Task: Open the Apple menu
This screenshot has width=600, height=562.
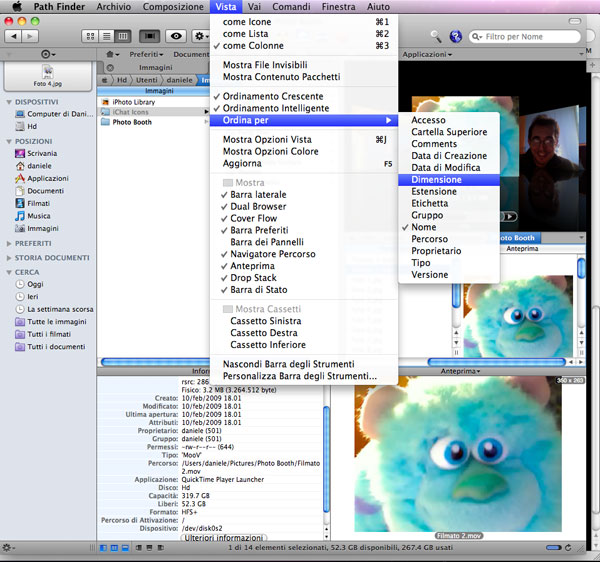Action: 17,7
